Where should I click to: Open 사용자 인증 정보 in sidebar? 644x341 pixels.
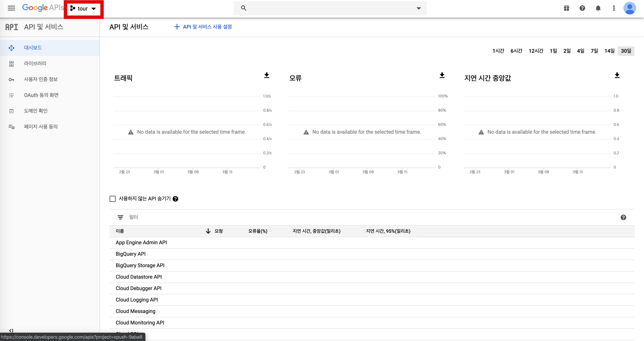click(41, 79)
